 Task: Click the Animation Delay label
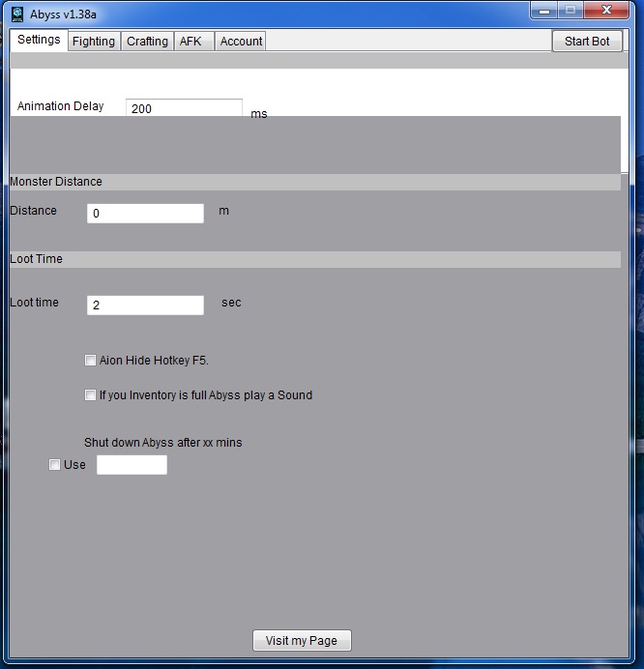click(x=60, y=105)
